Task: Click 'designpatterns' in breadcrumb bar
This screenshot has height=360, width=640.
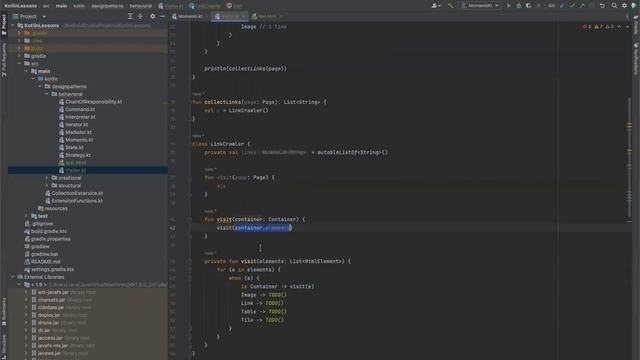Action: (x=107, y=6)
